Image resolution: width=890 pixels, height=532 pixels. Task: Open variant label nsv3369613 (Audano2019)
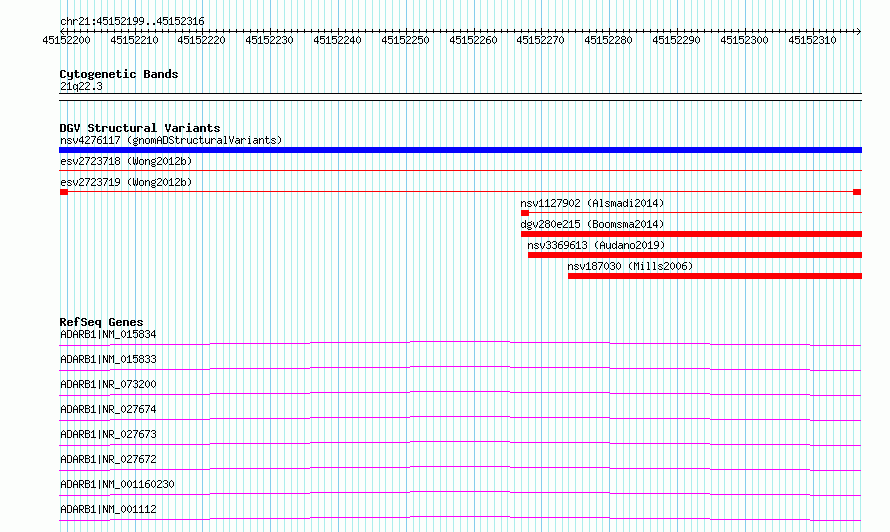pos(596,245)
